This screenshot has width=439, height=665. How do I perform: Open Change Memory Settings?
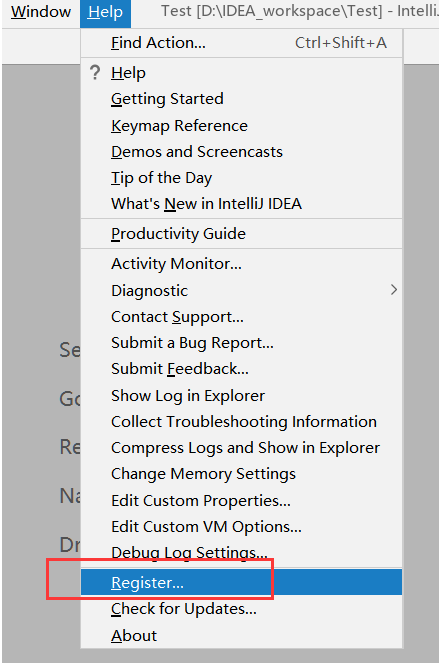(241, 474)
